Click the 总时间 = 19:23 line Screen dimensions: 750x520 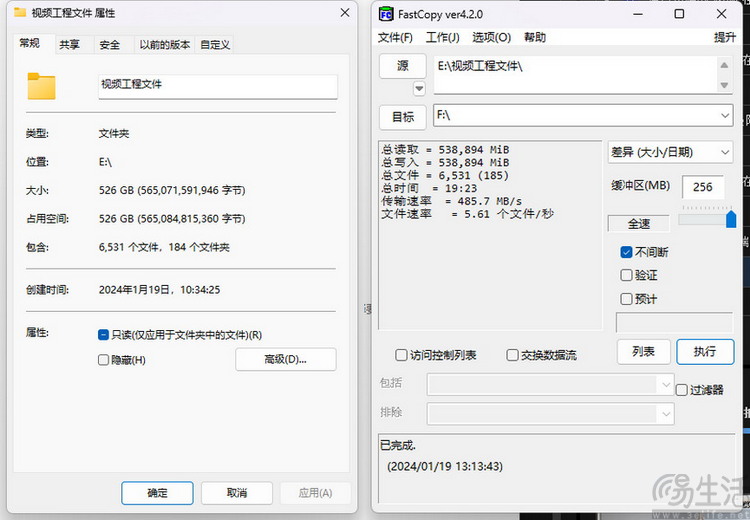coord(429,188)
